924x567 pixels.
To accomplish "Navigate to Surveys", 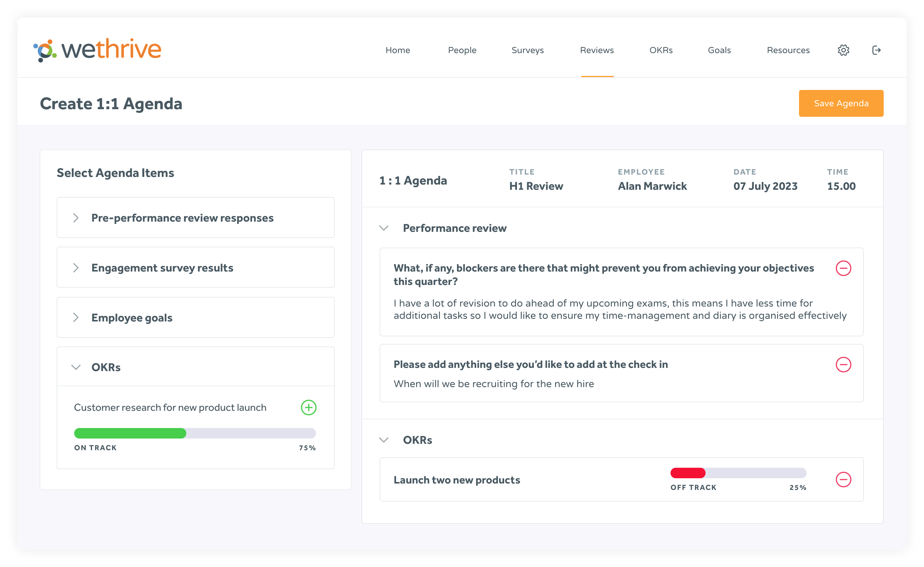I will click(527, 50).
